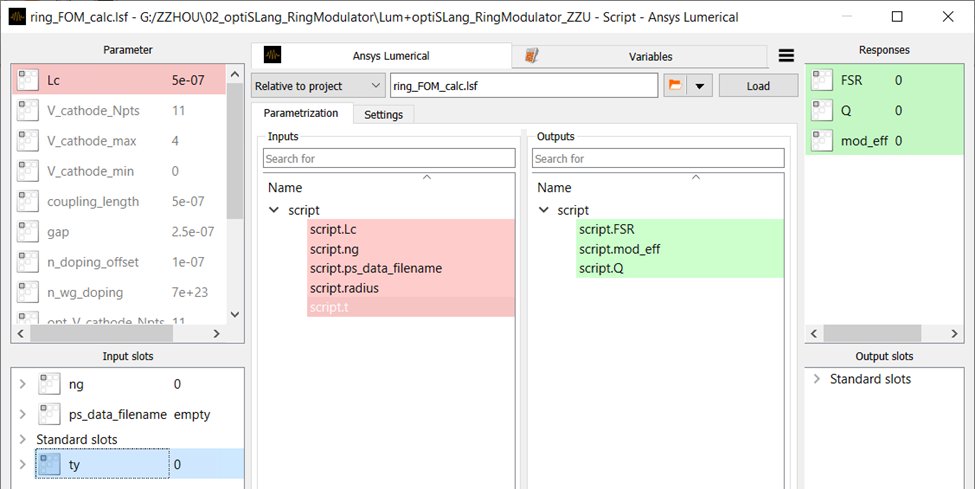Viewport: 975px width, 489px height.
Task: Click the FSR response icon
Action: click(822, 80)
